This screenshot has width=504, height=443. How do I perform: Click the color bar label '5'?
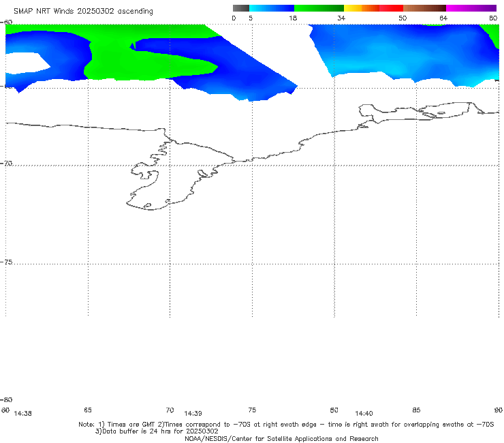tap(251, 18)
